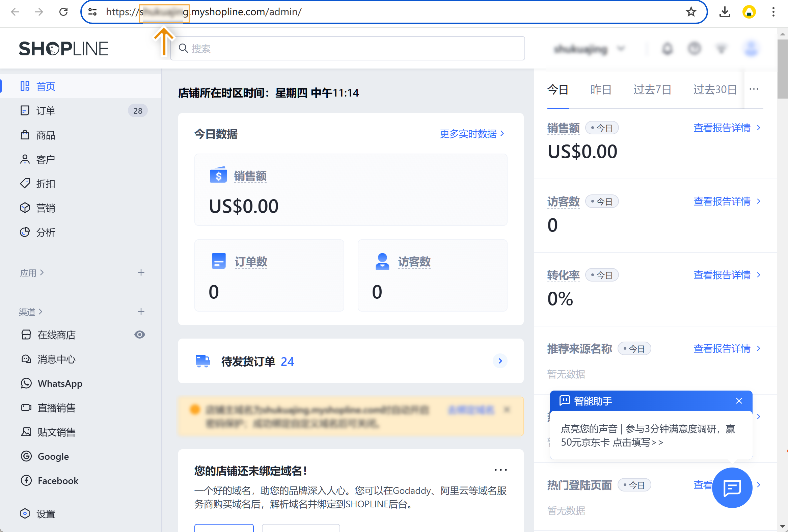The width and height of the screenshot is (788, 532).
Task: Open Google channel from sidebar
Action: [53, 456]
